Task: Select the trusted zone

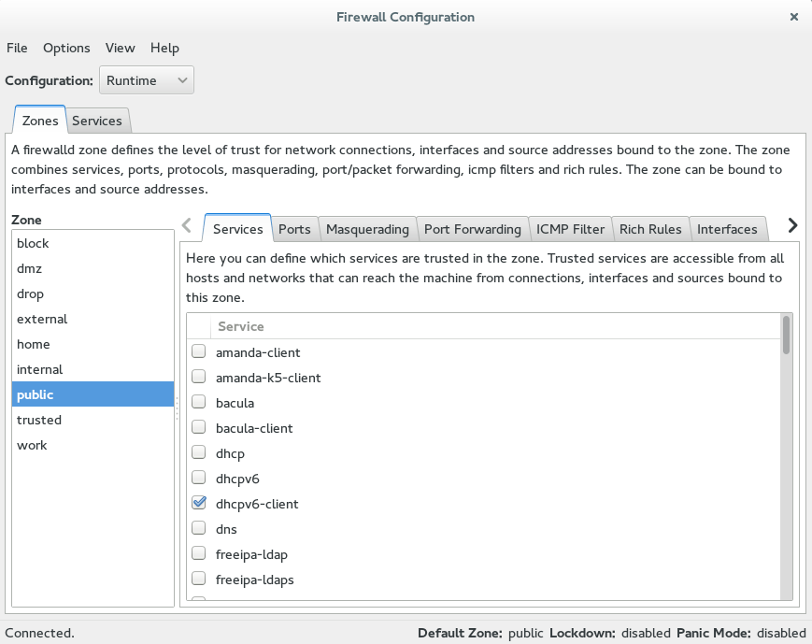Action: [x=38, y=420]
